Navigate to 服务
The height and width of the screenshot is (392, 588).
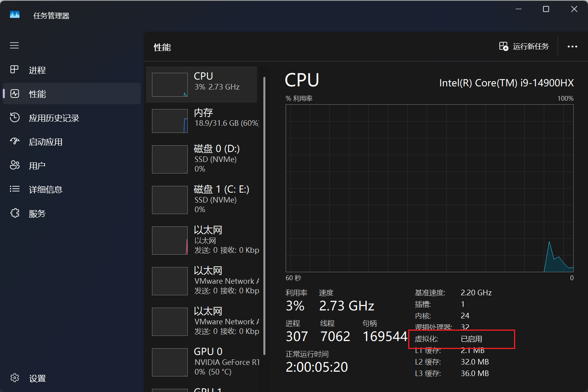coord(72,213)
